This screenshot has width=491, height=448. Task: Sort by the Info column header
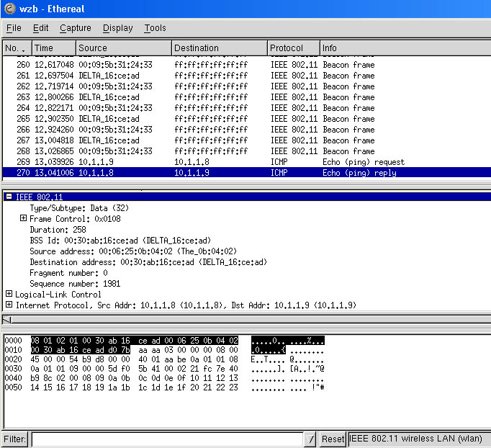click(x=405, y=48)
